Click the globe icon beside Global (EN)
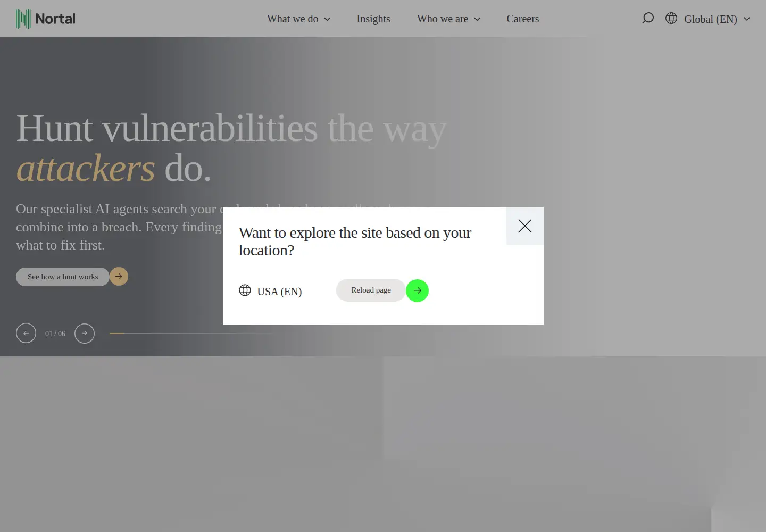This screenshot has height=532, width=766. 671,19
